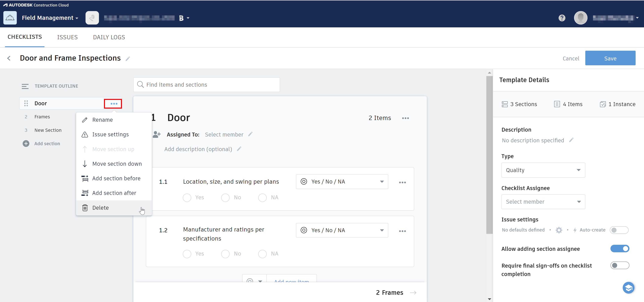
Task: Click the help question mark icon
Action: tap(562, 18)
